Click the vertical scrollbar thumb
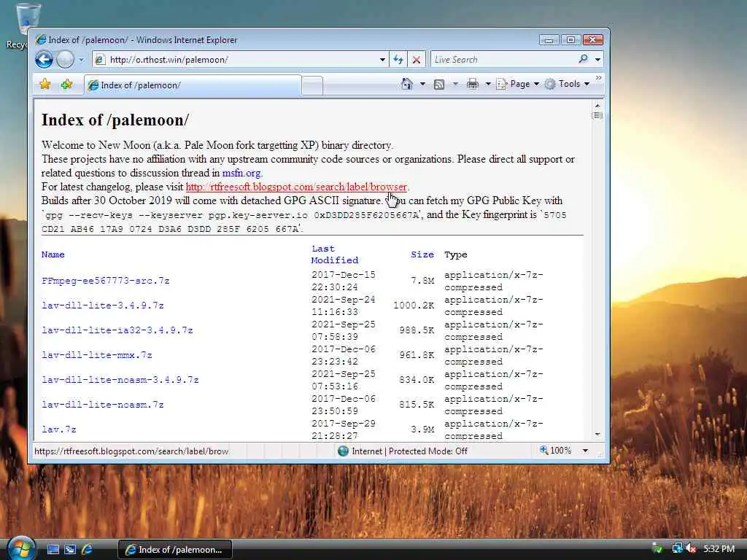 [597, 116]
